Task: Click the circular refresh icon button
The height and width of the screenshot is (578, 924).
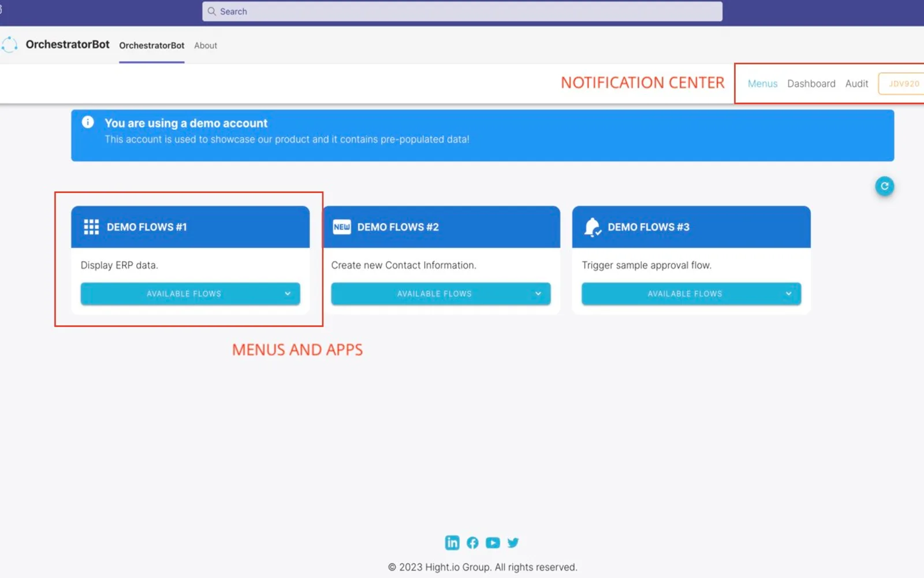Action: [x=884, y=186]
